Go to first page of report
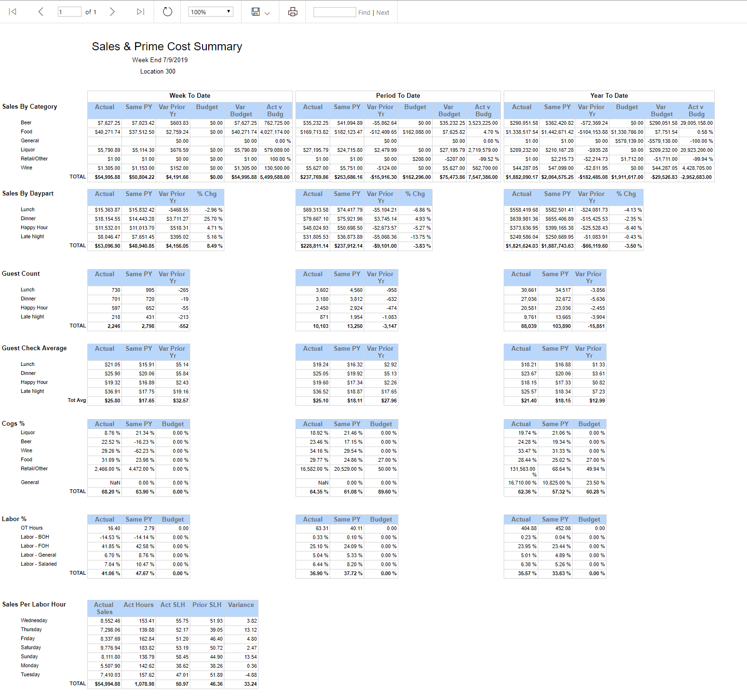 [13, 12]
